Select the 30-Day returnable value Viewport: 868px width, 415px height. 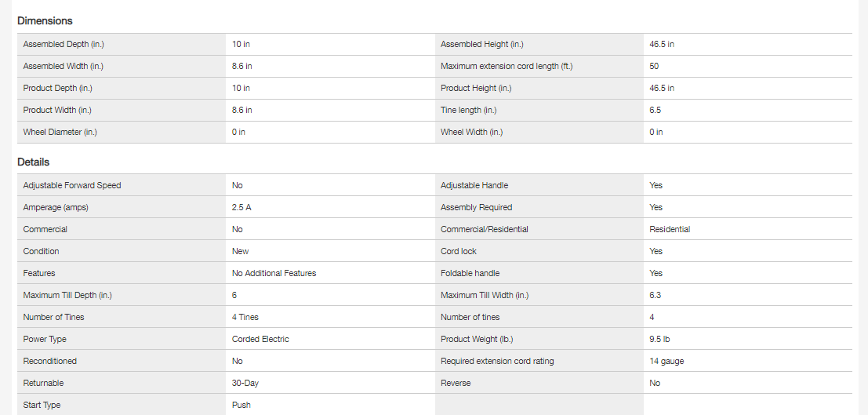(x=246, y=384)
